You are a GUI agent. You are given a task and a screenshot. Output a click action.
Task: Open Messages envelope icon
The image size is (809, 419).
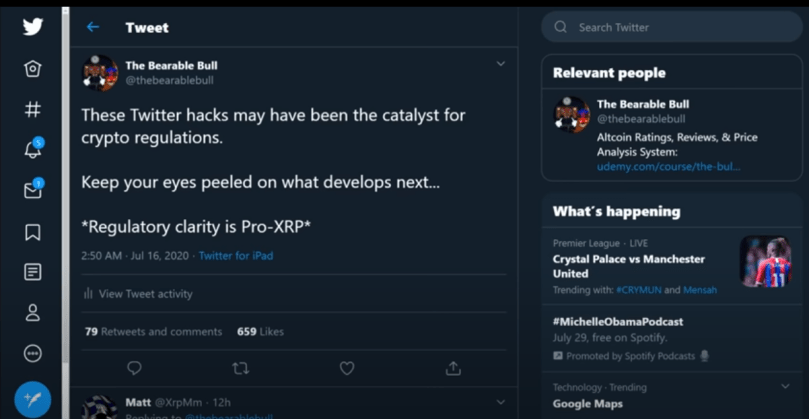[x=33, y=190]
